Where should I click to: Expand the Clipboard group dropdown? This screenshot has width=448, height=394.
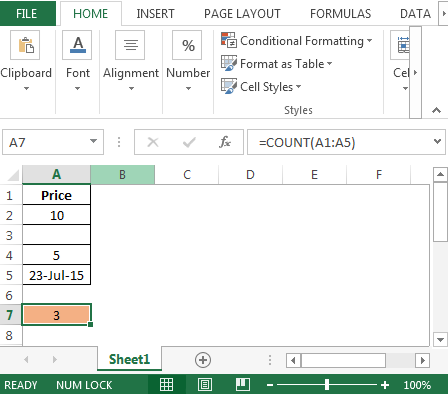click(26, 89)
